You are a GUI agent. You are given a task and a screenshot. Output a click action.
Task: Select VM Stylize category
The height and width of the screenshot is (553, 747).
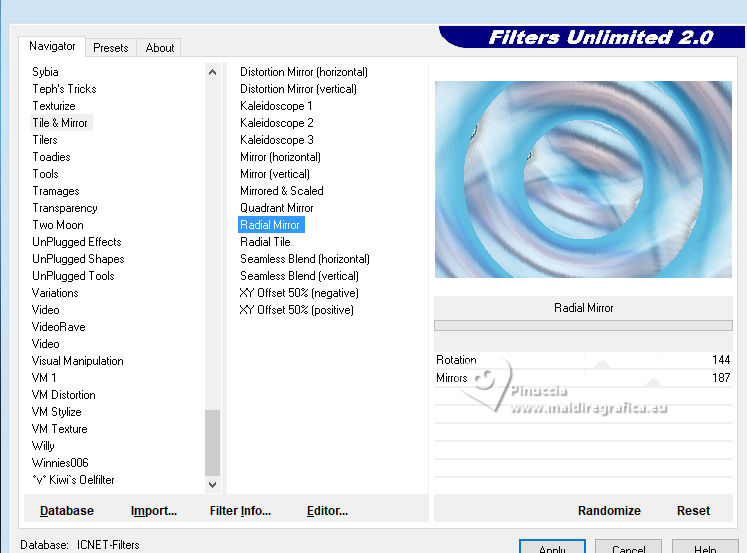pos(57,412)
